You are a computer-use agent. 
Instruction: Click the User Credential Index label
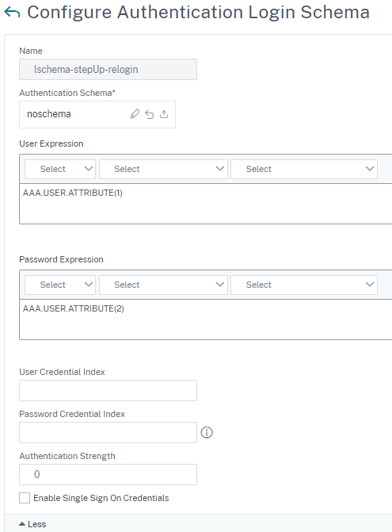coord(62,372)
